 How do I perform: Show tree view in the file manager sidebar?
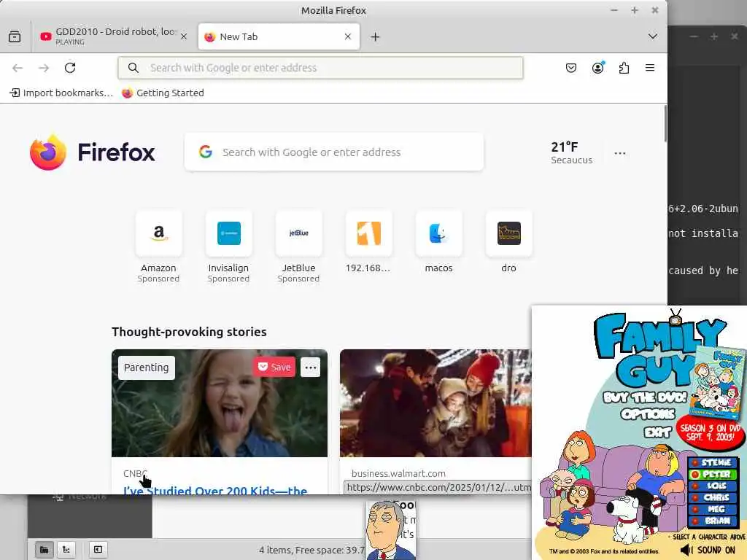(66, 550)
